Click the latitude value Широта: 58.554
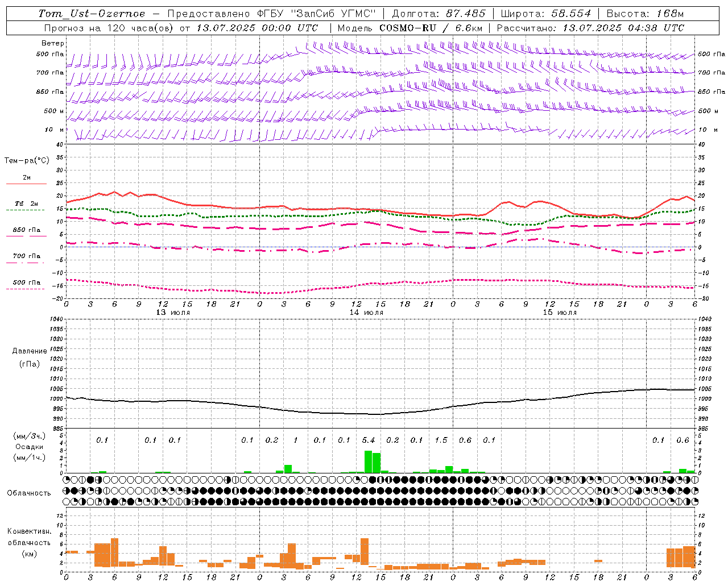The image size is (728, 582). coord(545,14)
